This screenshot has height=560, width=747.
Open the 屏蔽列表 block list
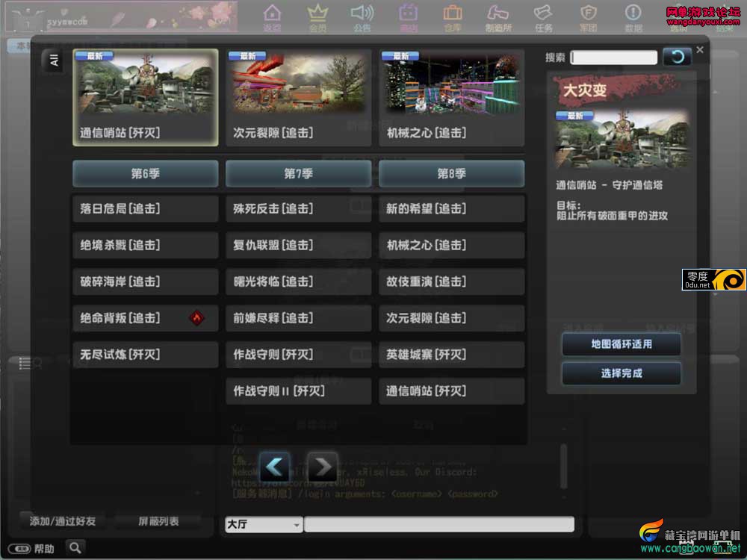[x=158, y=521]
